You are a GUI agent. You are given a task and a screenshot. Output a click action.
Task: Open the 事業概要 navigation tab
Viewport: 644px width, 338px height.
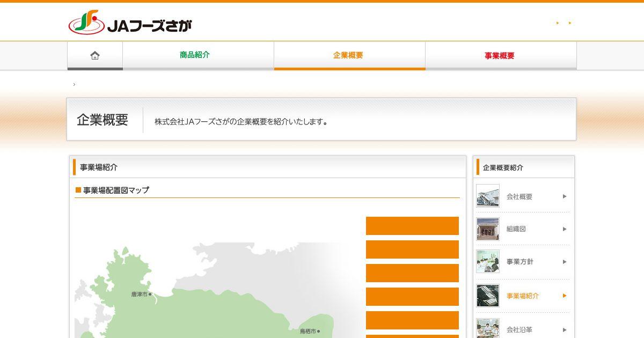point(501,55)
